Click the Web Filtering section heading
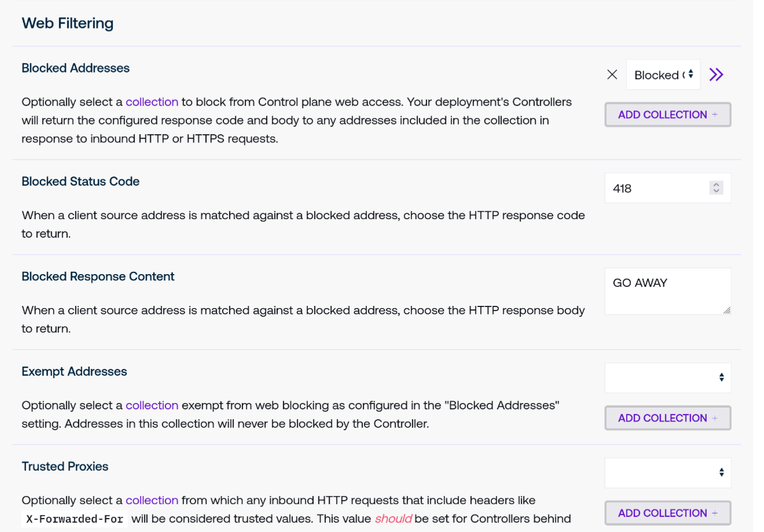The image size is (764, 532). 68,23
